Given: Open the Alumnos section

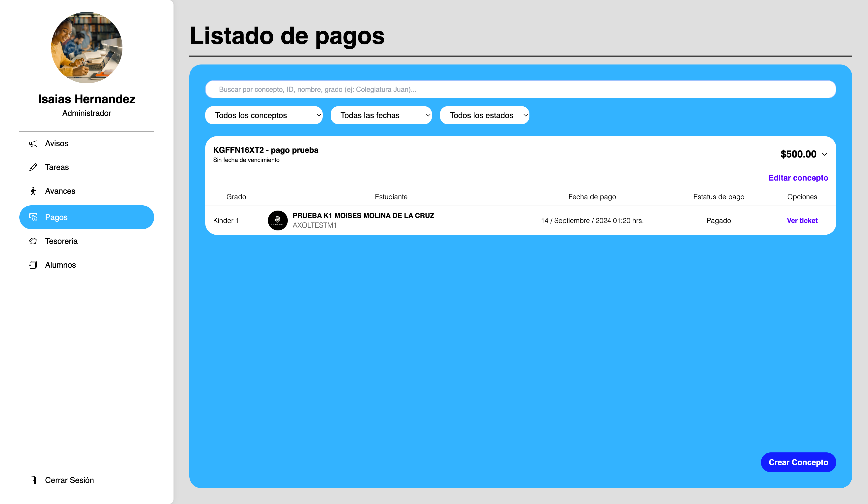Looking at the screenshot, I should point(60,265).
